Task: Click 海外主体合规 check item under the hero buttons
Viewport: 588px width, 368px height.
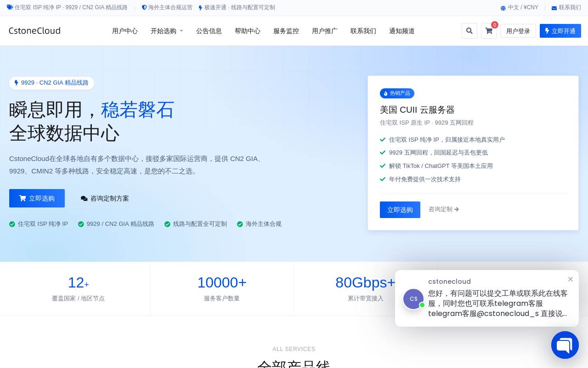Action: pyautogui.click(x=259, y=224)
